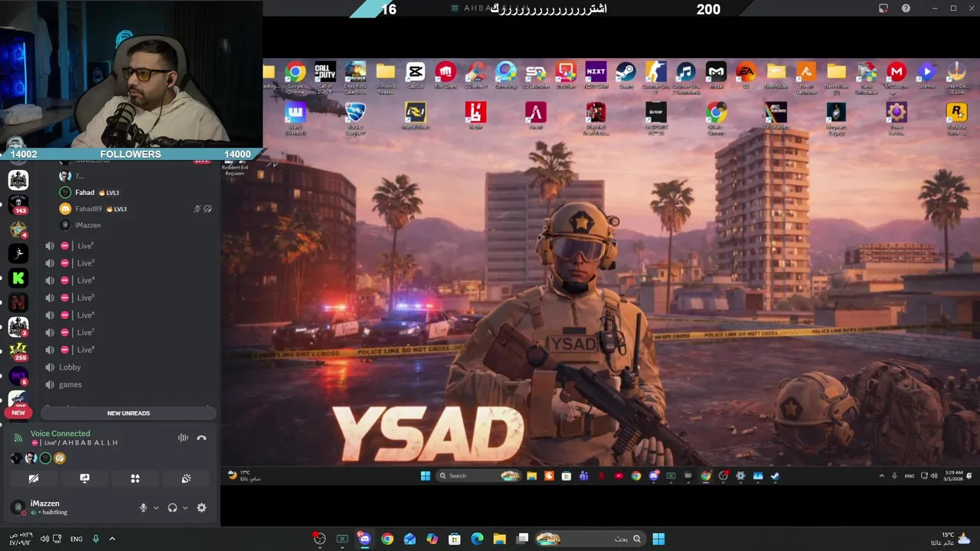Expand Discord headphone output options arrow
The height and width of the screenshot is (551, 980).
[x=185, y=507]
